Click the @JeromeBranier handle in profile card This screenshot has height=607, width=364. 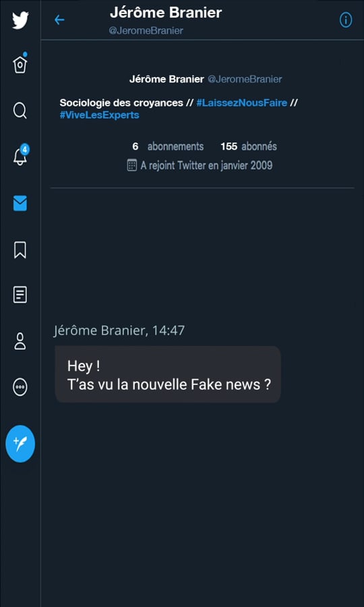pyautogui.click(x=245, y=80)
